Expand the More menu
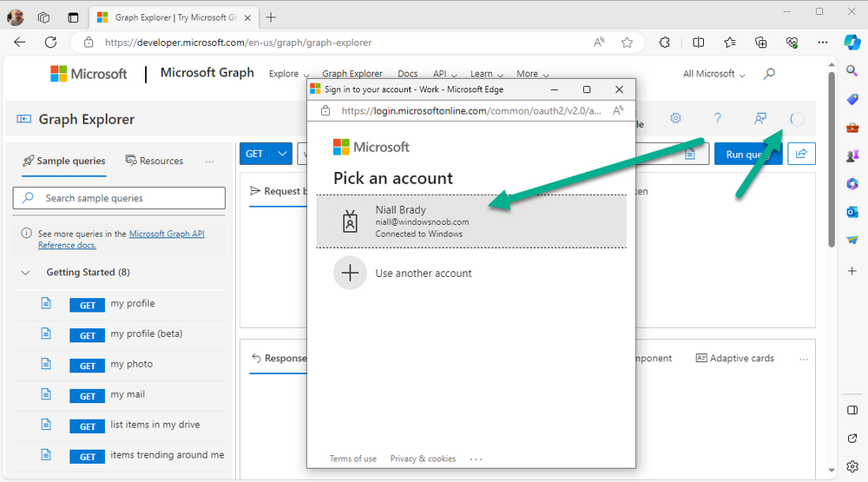868x482 pixels. (533, 74)
